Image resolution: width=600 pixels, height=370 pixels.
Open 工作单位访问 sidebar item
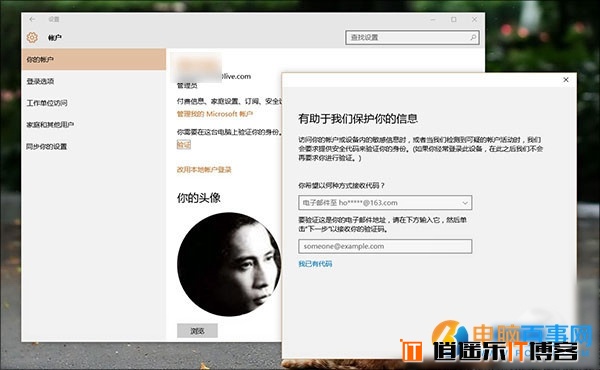(x=94, y=103)
